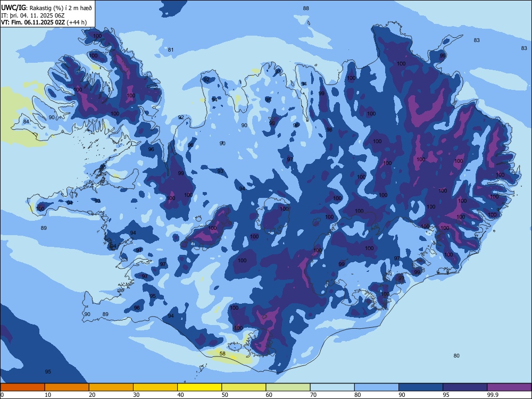The image size is (532, 399).
Task: Click the 70–80 lightest blue legend swatch
Action: pos(332,387)
